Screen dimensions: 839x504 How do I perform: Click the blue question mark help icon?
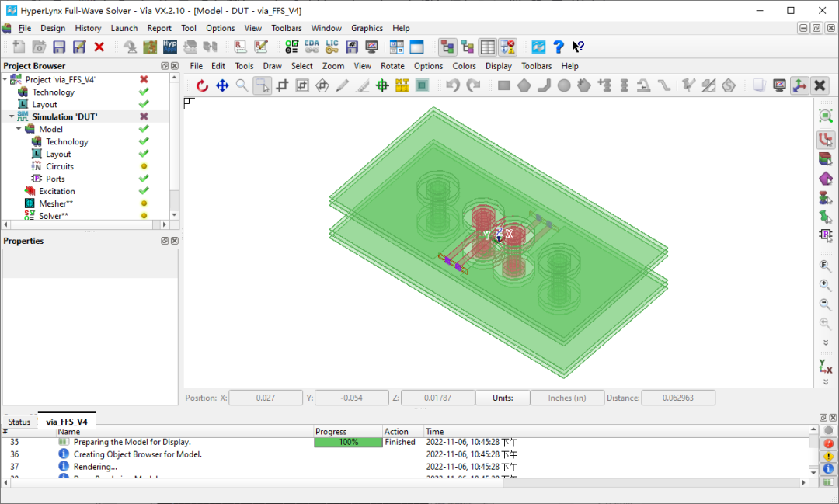pos(558,47)
